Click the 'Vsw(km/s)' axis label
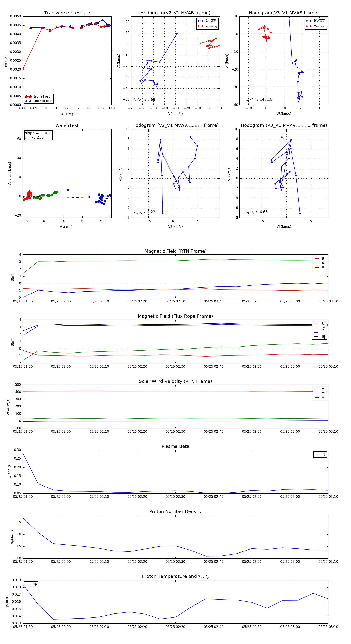The height and width of the screenshot is (644, 351). pyautogui.click(x=8, y=407)
